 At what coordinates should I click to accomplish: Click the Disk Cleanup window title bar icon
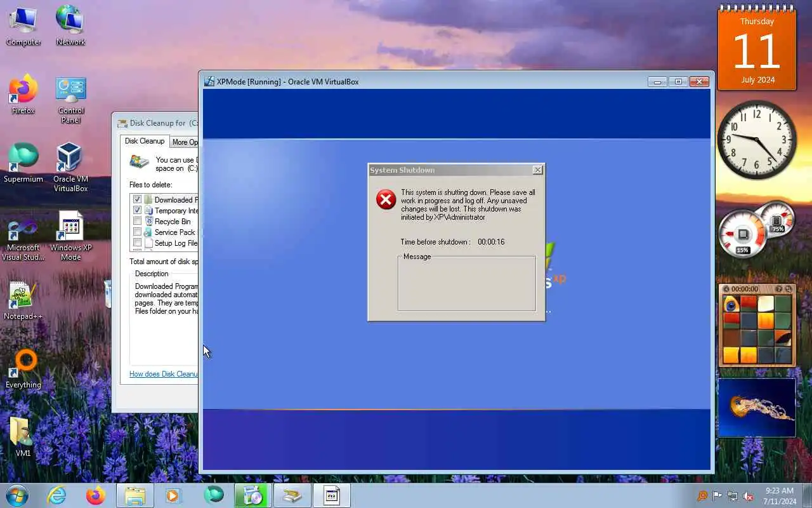point(122,123)
